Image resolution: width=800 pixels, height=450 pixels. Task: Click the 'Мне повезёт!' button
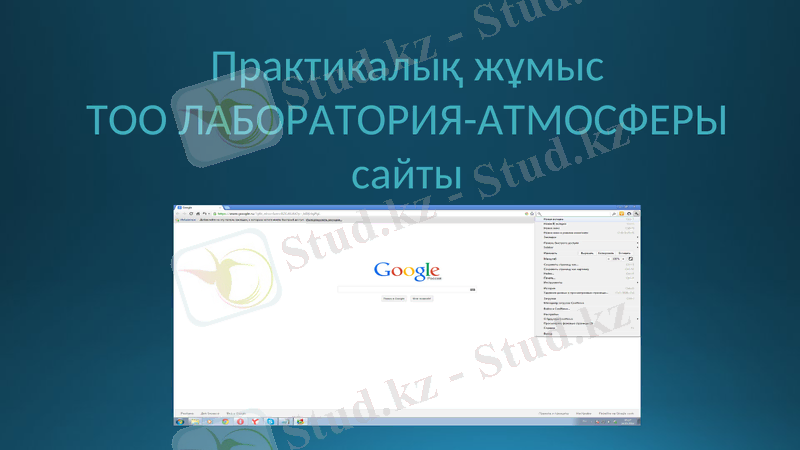click(422, 298)
